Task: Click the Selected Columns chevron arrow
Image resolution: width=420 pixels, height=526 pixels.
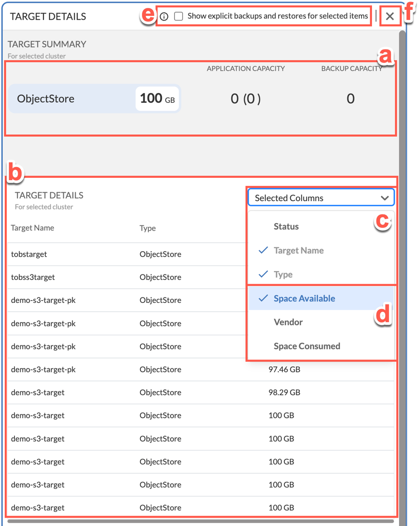Action: [x=385, y=198]
